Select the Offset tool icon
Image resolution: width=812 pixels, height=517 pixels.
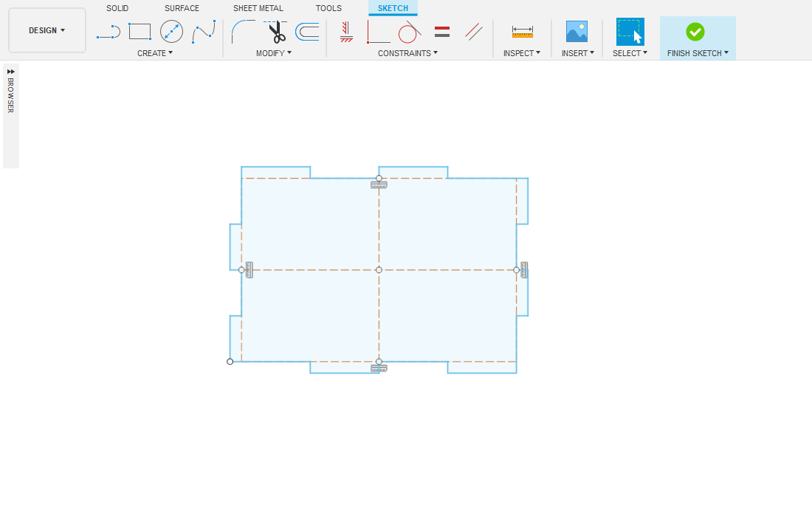pos(307,32)
